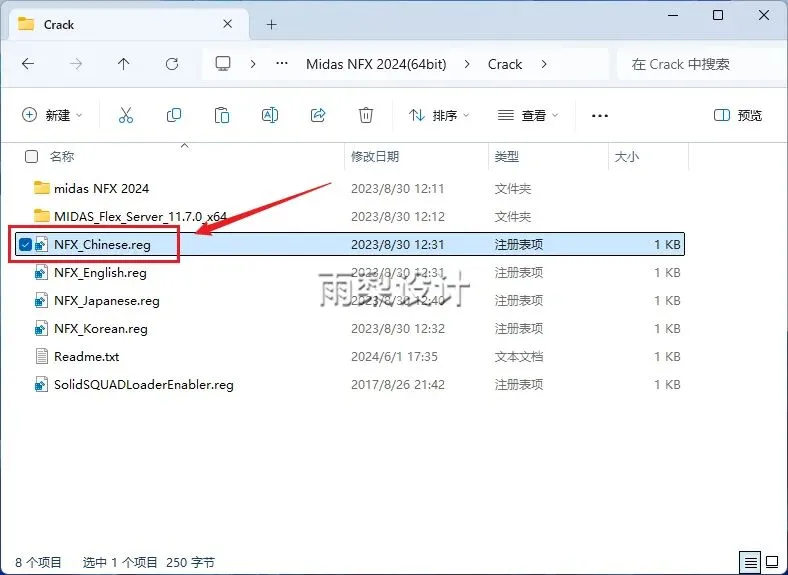Click Midas NFX 2024(64bit) breadcrumb
788x575 pixels.
(376, 64)
